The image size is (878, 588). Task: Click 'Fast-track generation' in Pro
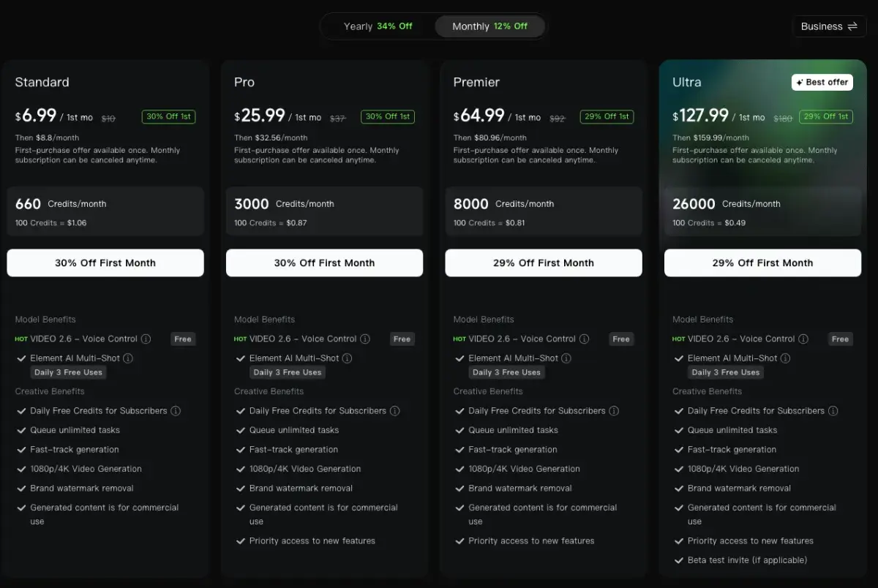click(x=293, y=450)
